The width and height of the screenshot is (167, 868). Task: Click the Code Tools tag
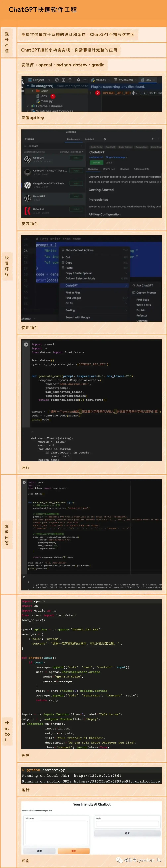[x=96, y=147]
